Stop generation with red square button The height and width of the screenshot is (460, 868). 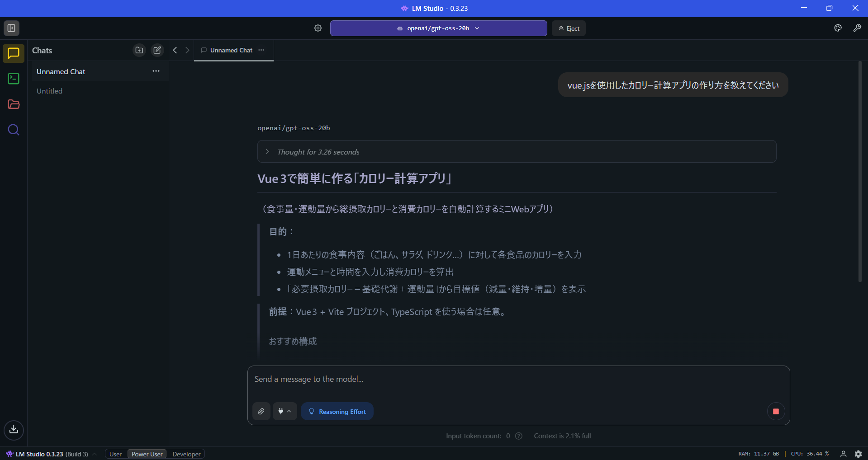pyautogui.click(x=776, y=411)
